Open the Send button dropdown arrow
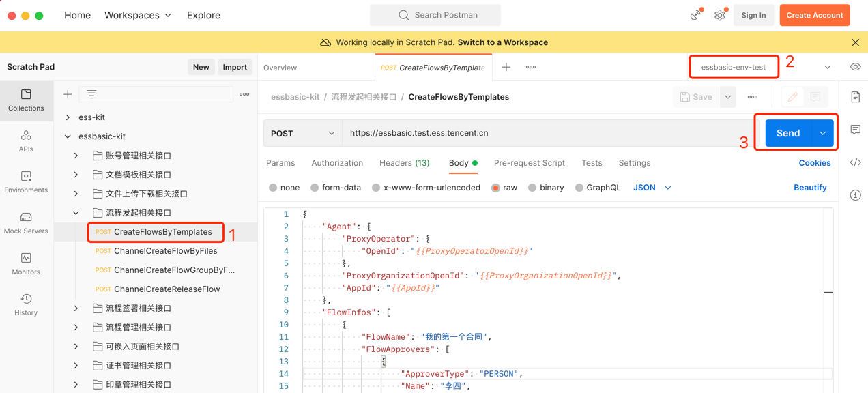Image resolution: width=868 pixels, height=393 pixels. tap(823, 133)
